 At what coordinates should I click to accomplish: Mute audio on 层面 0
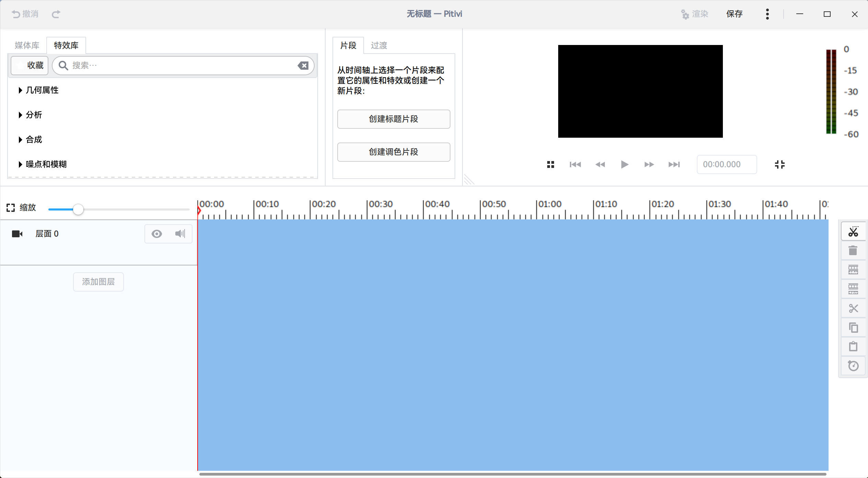click(180, 234)
